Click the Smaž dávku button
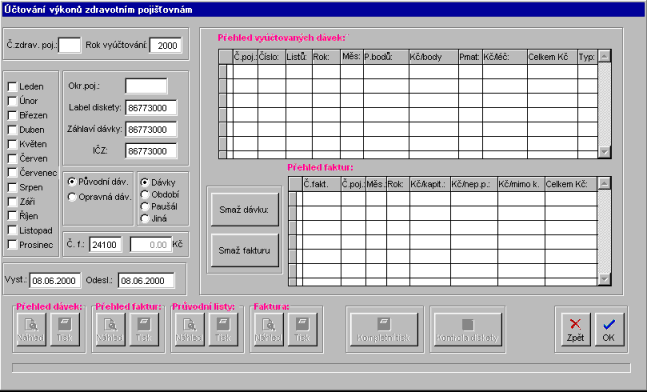The width and height of the screenshot is (647, 392). (245, 210)
